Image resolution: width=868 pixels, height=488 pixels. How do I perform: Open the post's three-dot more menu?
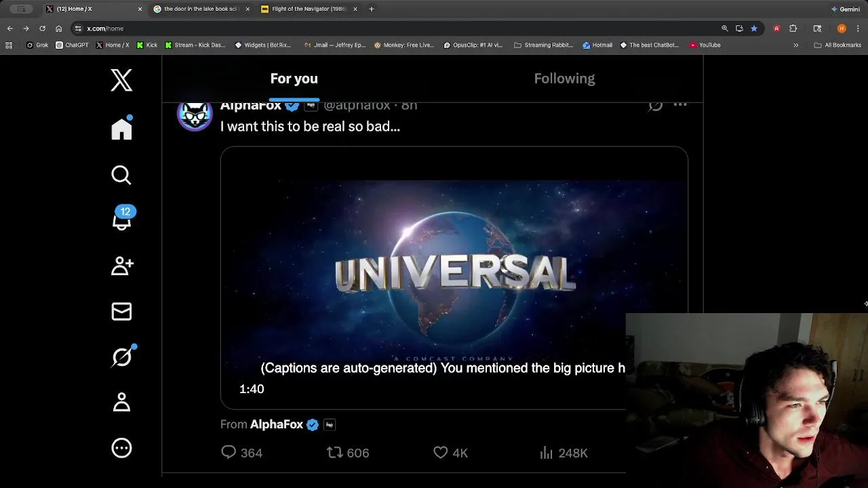click(x=680, y=105)
